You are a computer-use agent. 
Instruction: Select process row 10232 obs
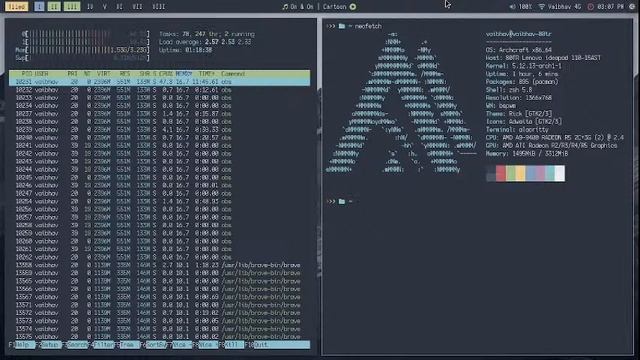click(x=160, y=90)
